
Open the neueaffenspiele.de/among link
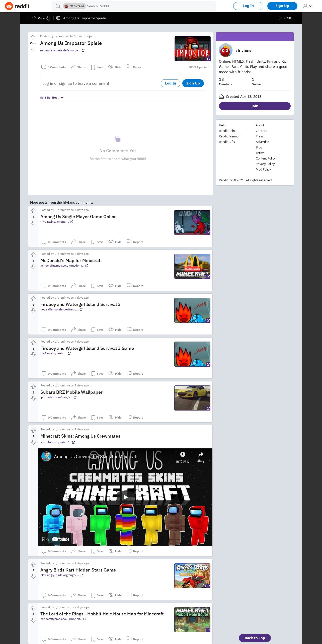(x=62, y=50)
